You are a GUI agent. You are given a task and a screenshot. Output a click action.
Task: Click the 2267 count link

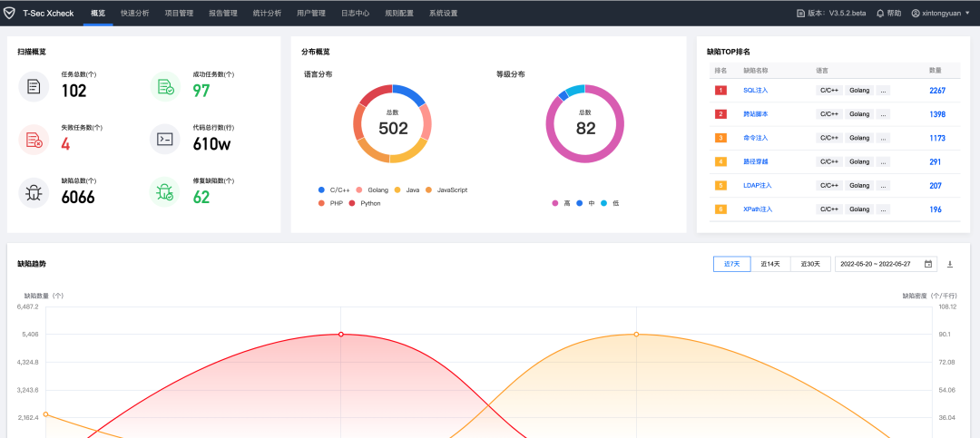coord(936,91)
